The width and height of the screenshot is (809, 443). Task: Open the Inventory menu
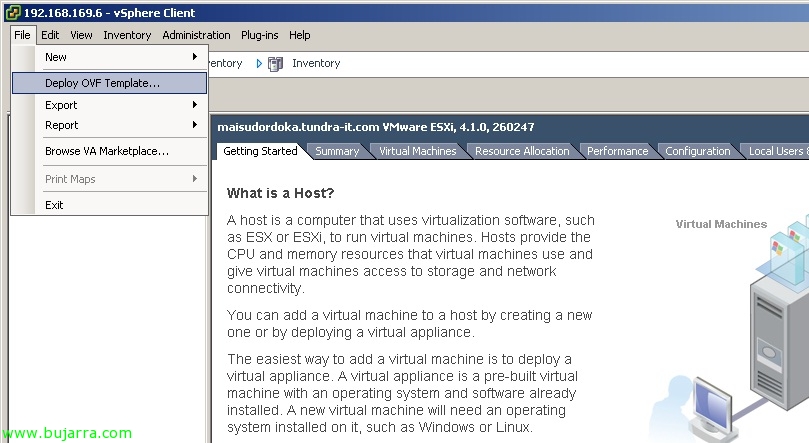tap(127, 35)
